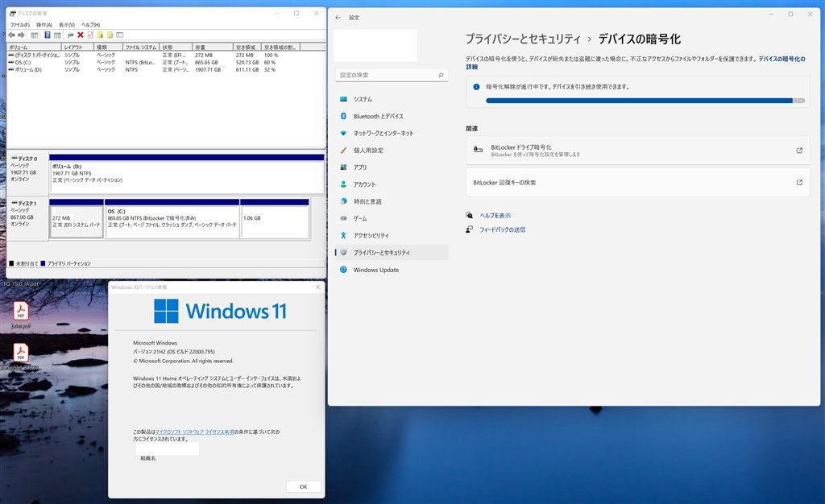
Task: Open システム in Settings sidebar
Action: pos(392,99)
